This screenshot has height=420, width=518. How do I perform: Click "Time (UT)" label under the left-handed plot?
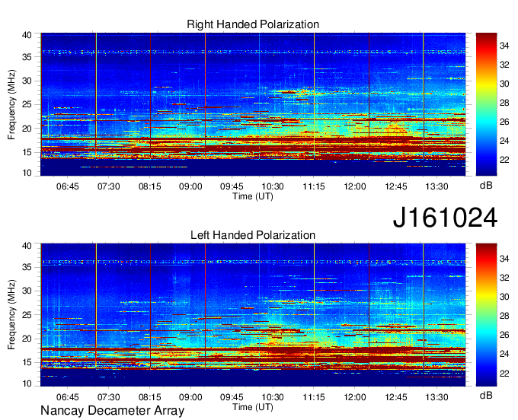coord(253,407)
